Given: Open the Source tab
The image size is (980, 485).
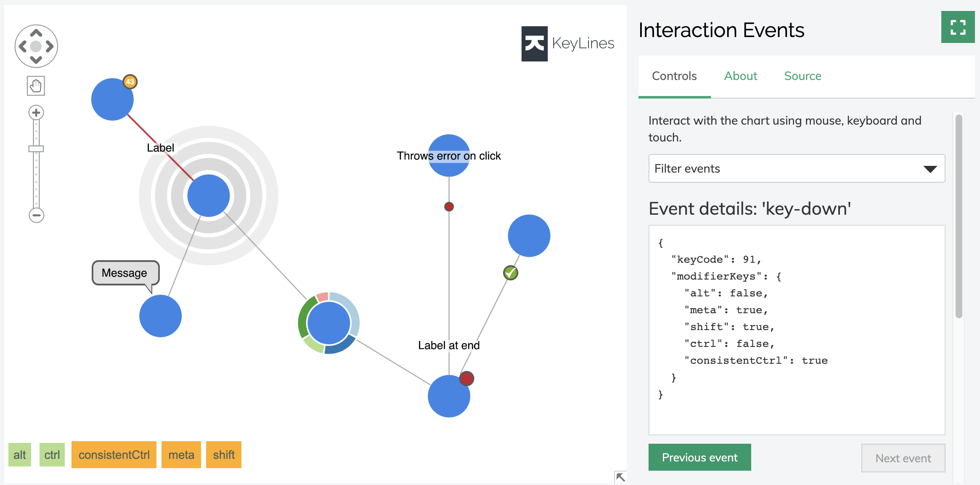Looking at the screenshot, I should pos(803,76).
